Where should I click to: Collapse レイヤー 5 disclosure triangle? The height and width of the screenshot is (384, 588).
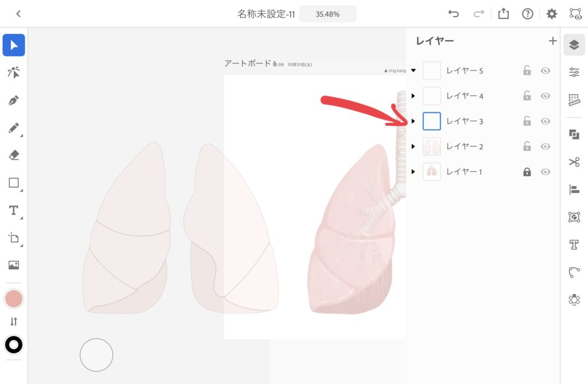click(x=413, y=71)
